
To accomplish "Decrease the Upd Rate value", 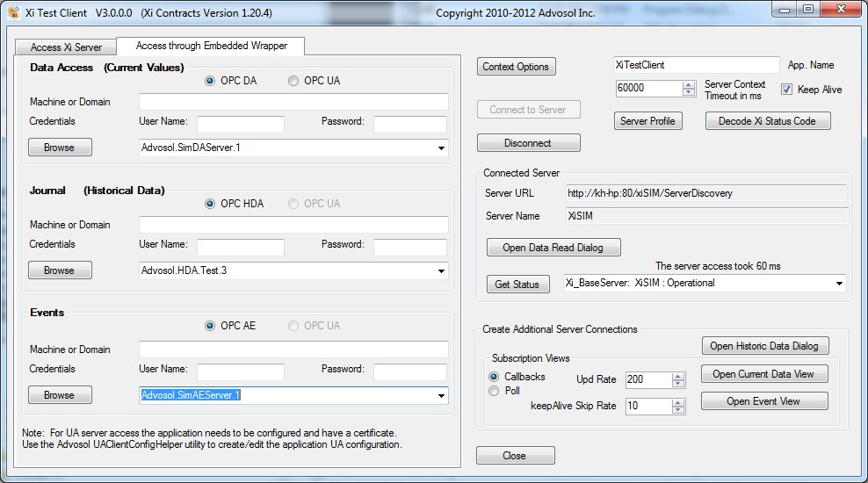I will click(x=678, y=384).
